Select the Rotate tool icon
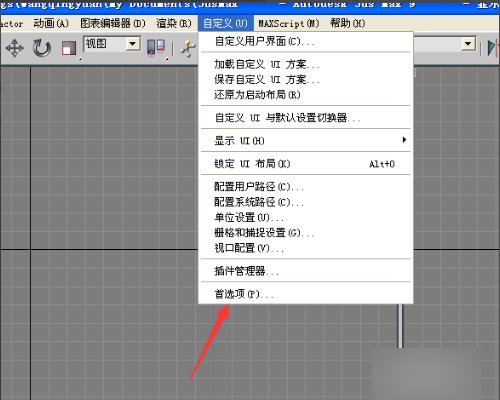The width and height of the screenshot is (500, 400). pyautogui.click(x=42, y=48)
